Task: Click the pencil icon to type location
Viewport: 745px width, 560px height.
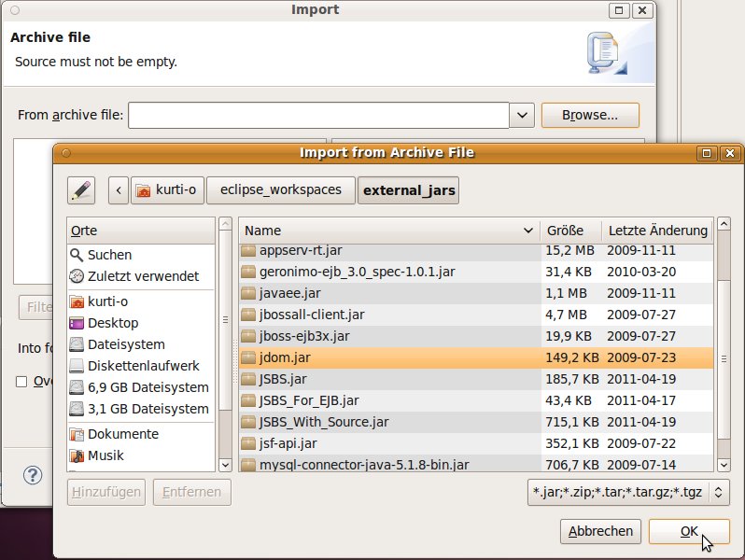Action: [x=81, y=190]
